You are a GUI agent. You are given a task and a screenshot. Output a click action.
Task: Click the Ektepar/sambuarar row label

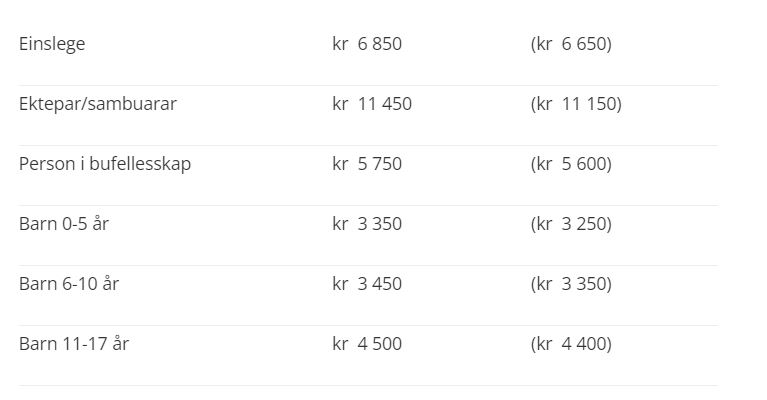coord(97,104)
